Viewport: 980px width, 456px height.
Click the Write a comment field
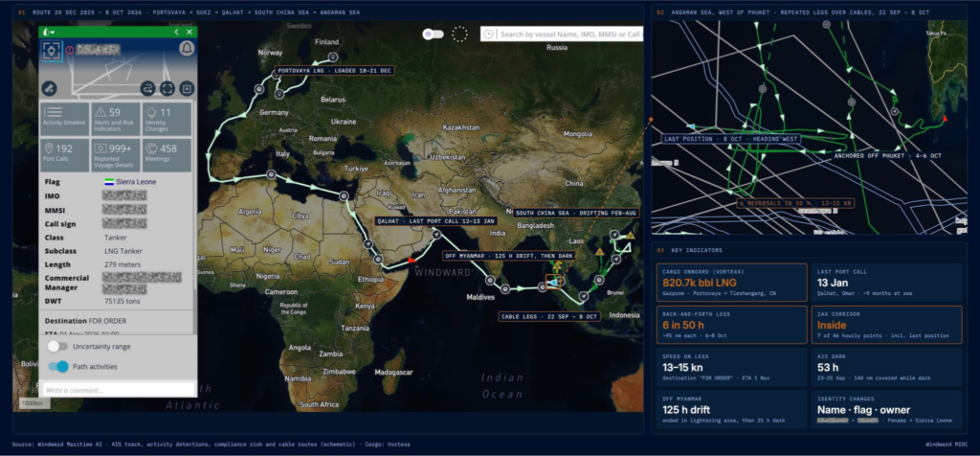[x=118, y=390]
